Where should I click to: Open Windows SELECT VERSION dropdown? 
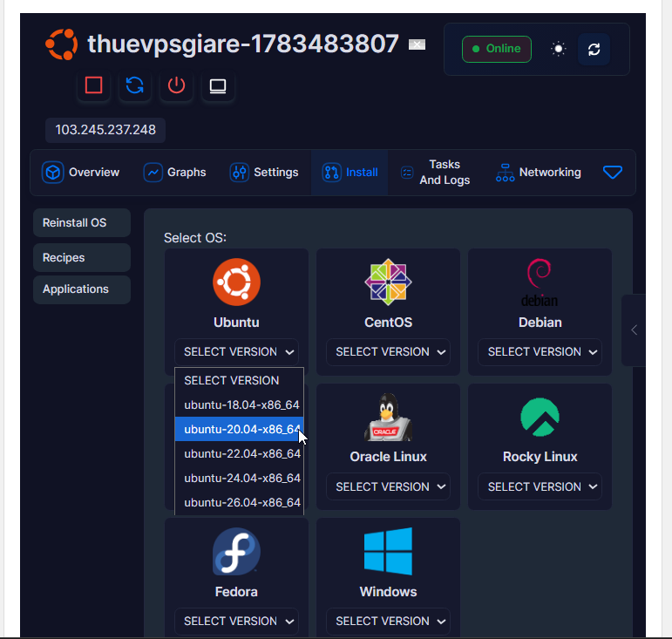click(x=388, y=622)
